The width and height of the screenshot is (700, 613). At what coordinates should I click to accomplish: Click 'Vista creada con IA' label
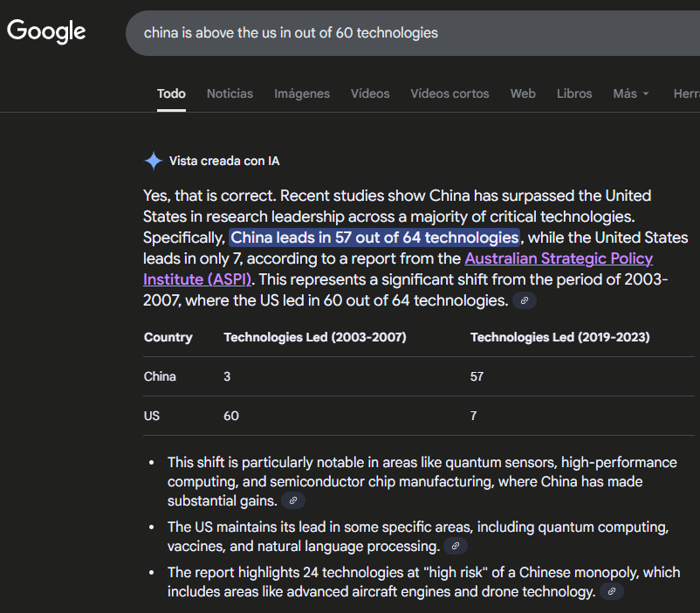[x=224, y=161]
